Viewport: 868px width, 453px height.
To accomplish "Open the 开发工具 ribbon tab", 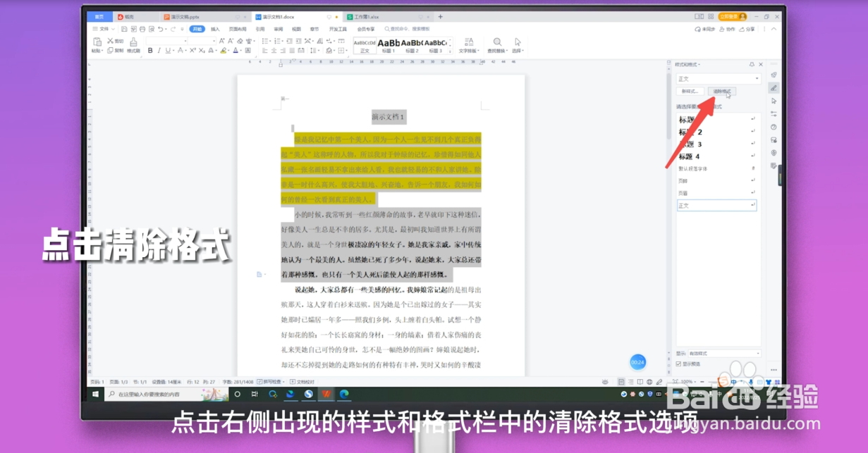I will tap(338, 29).
